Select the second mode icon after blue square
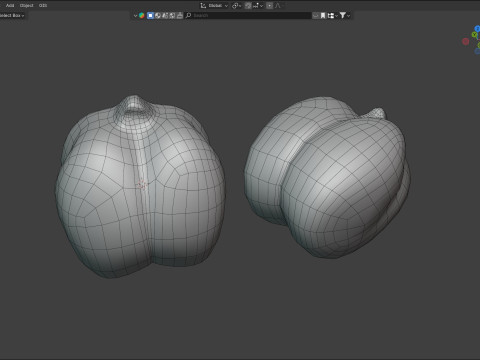This screenshot has width=480, height=360. 158,15
